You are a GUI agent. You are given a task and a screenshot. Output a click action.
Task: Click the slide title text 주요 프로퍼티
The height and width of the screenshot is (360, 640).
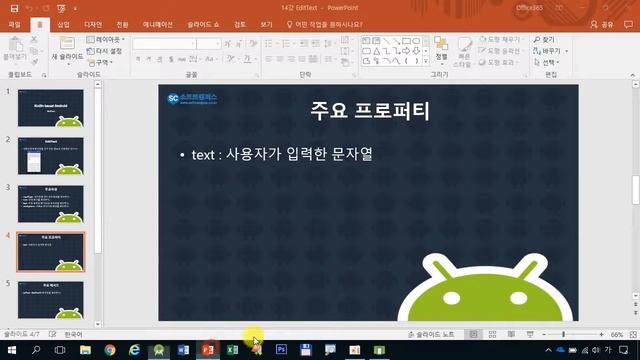(370, 111)
